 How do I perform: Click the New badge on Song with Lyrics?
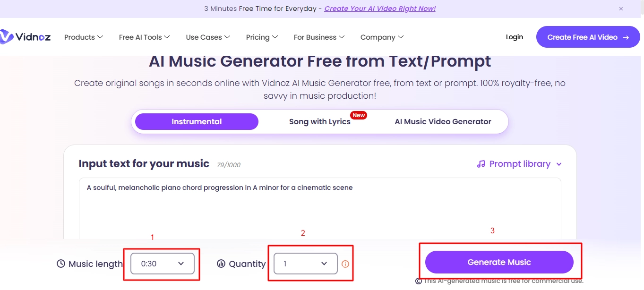point(359,115)
